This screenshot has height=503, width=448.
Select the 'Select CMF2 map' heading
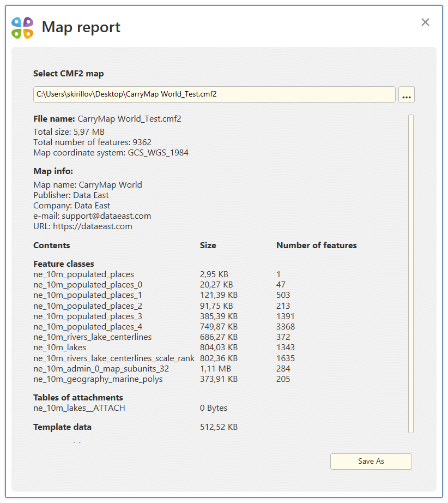tap(69, 74)
